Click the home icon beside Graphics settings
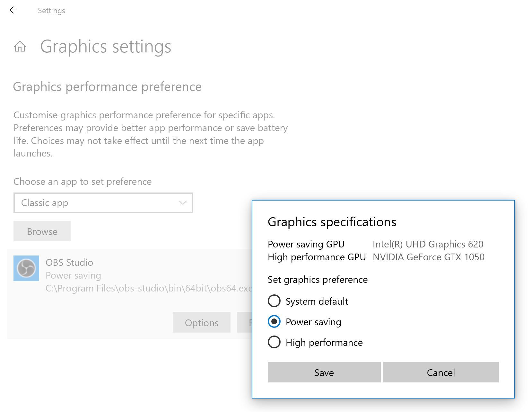 (x=20, y=47)
